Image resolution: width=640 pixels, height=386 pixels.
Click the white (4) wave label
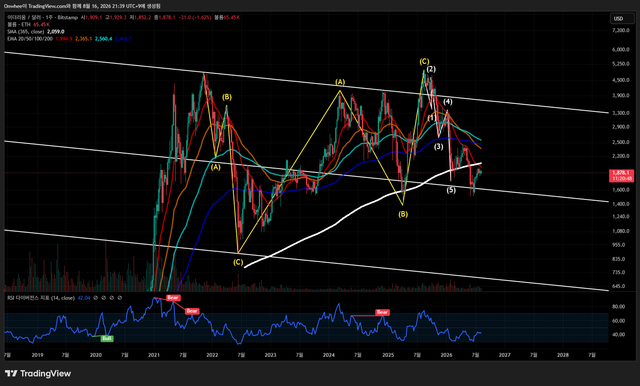tap(447, 102)
